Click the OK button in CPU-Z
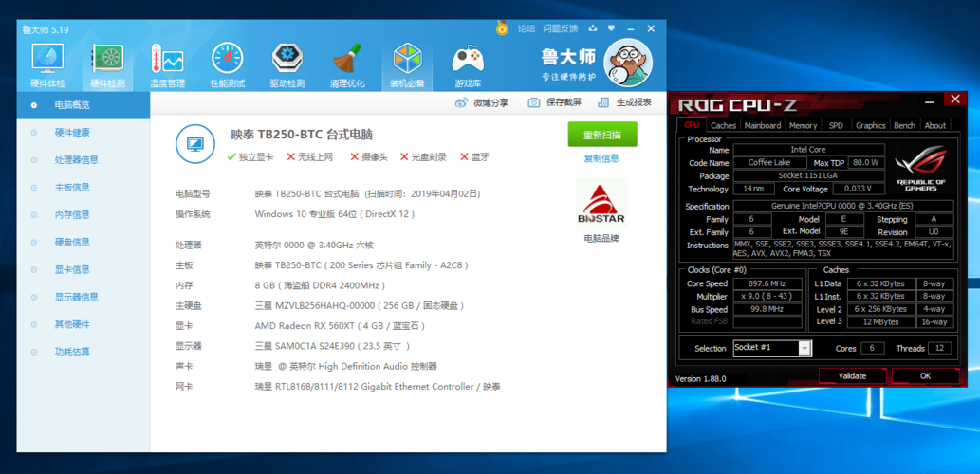 point(926,376)
